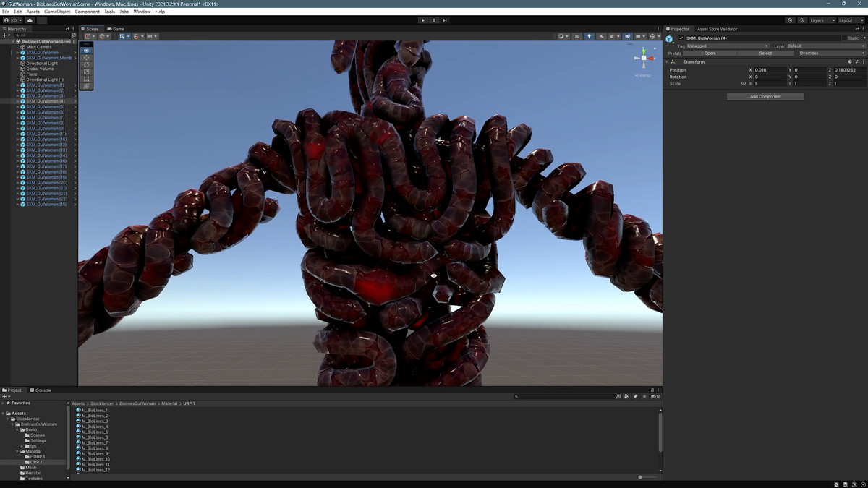Select the Move tool in scene overlay
Screen dimensions: 868x488
[x=87, y=58]
